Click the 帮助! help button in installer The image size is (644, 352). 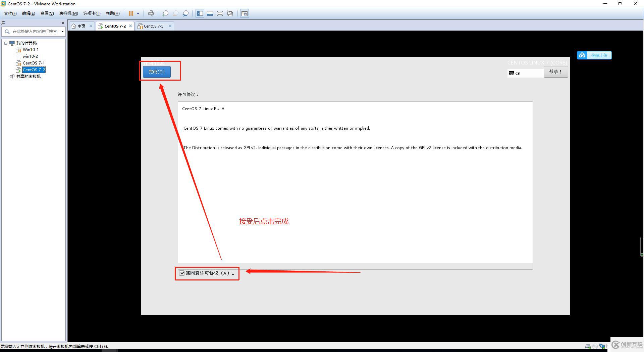[x=555, y=72]
